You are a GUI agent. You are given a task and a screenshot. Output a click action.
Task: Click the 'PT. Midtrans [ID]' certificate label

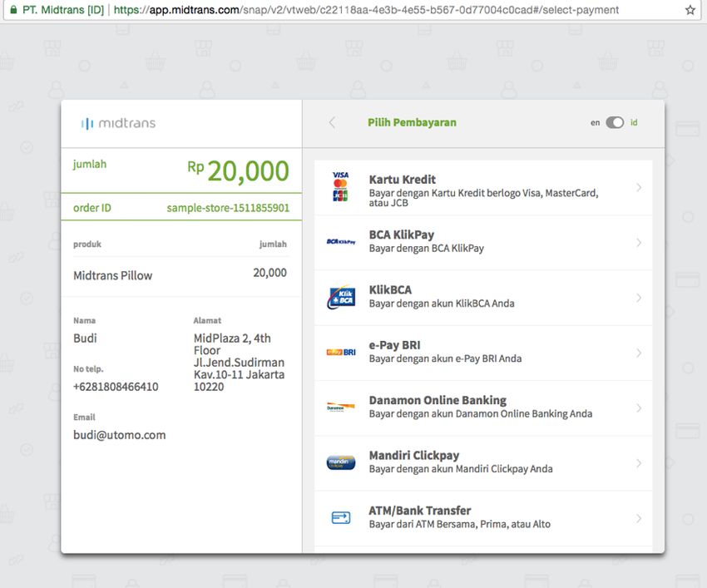[63, 10]
